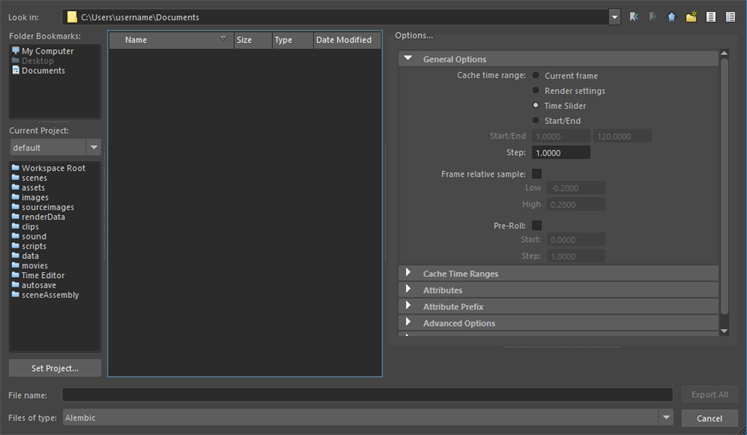Create a new folder

[691, 17]
